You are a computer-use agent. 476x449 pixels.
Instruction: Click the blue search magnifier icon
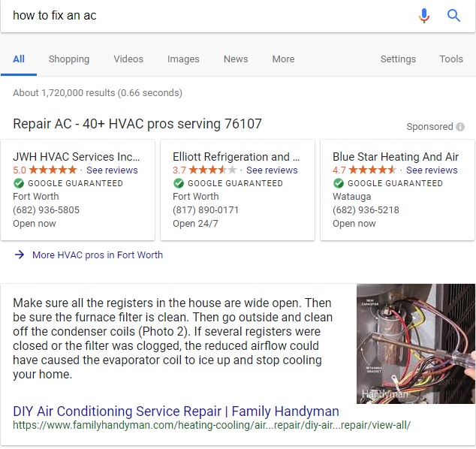pyautogui.click(x=453, y=16)
